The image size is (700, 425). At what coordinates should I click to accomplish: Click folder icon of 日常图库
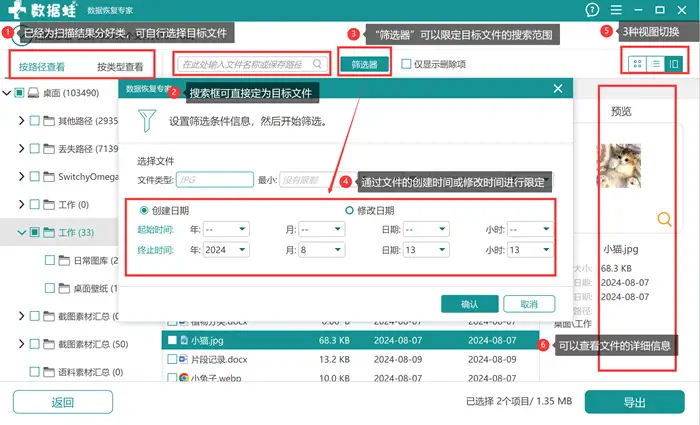coord(64,260)
